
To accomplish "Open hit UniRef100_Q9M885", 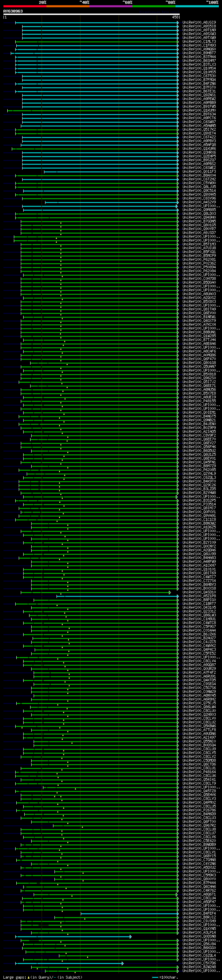I will [199, 210].
